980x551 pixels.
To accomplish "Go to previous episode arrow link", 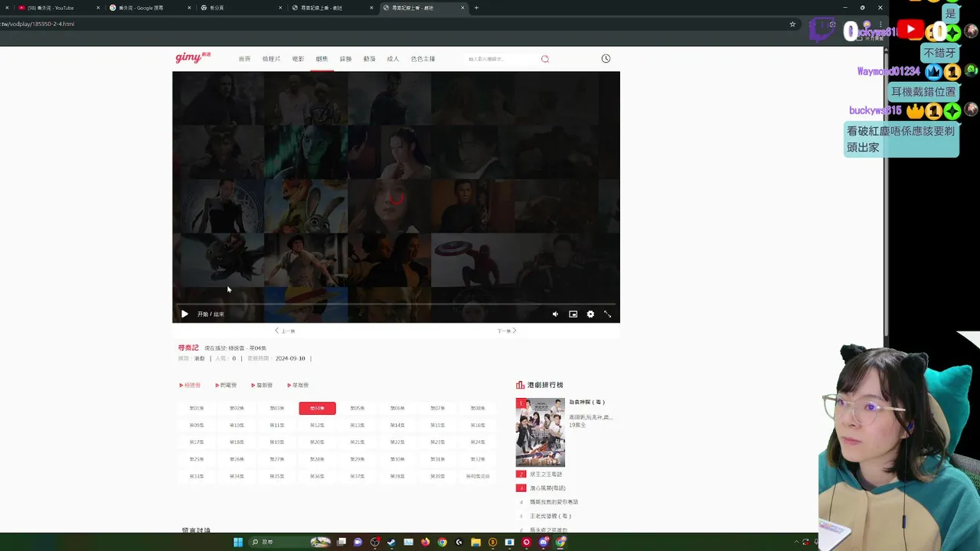I will tap(285, 331).
